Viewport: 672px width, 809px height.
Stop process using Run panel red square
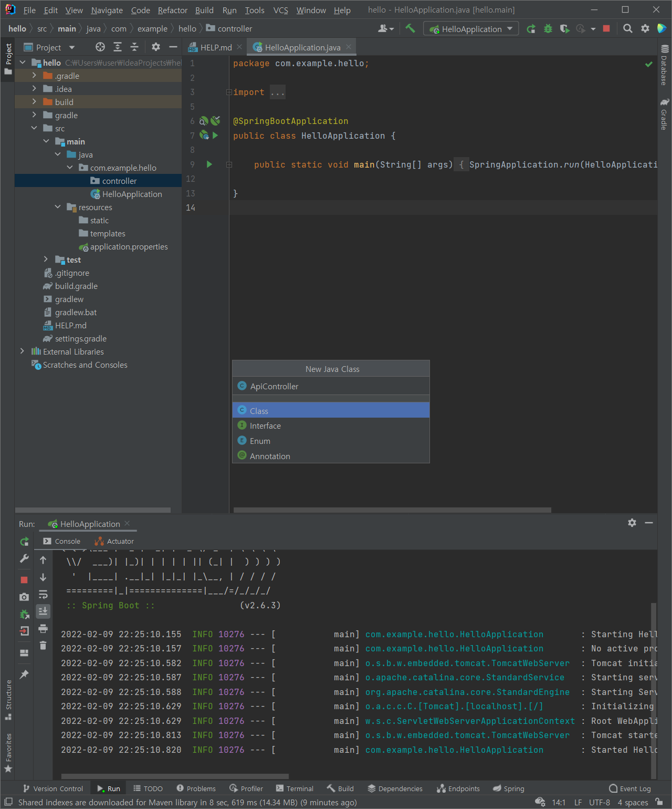[24, 579]
